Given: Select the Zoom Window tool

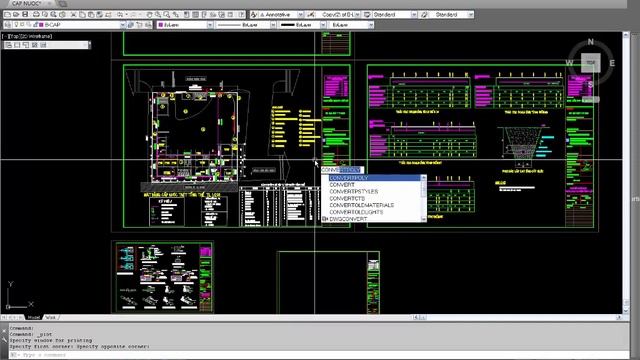Looking at the screenshot, I should coord(167,14).
